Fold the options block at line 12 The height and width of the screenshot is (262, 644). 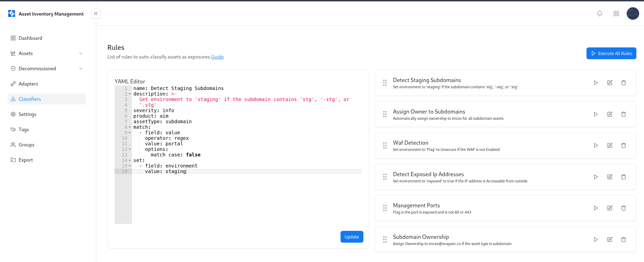coord(130,150)
